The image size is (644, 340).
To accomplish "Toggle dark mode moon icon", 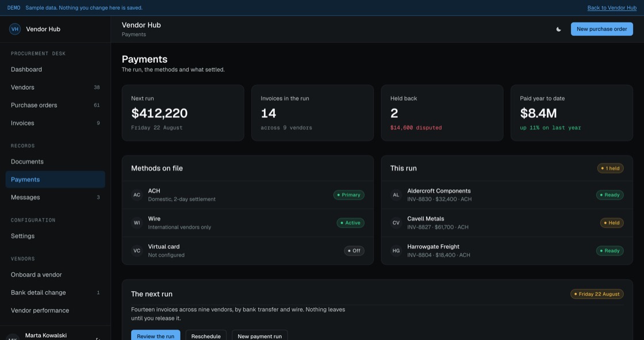I will coord(558,29).
